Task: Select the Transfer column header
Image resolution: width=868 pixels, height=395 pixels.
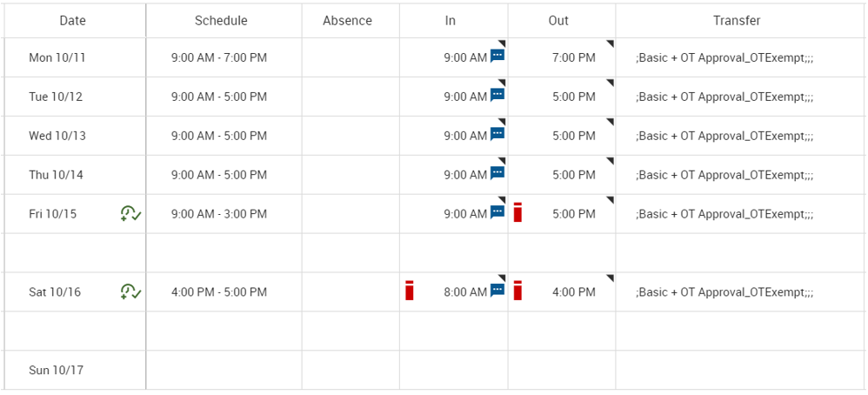Action: (x=737, y=21)
